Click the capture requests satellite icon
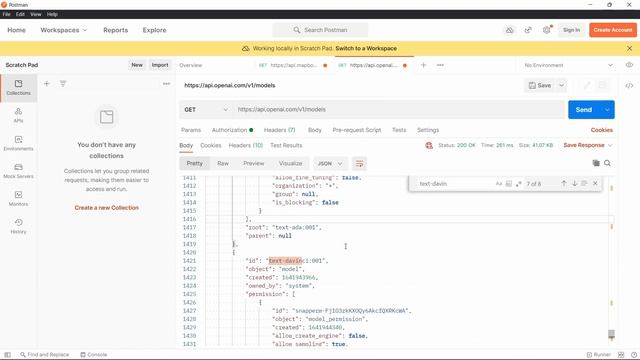Viewport: 640px width, 360px height. click(528, 30)
